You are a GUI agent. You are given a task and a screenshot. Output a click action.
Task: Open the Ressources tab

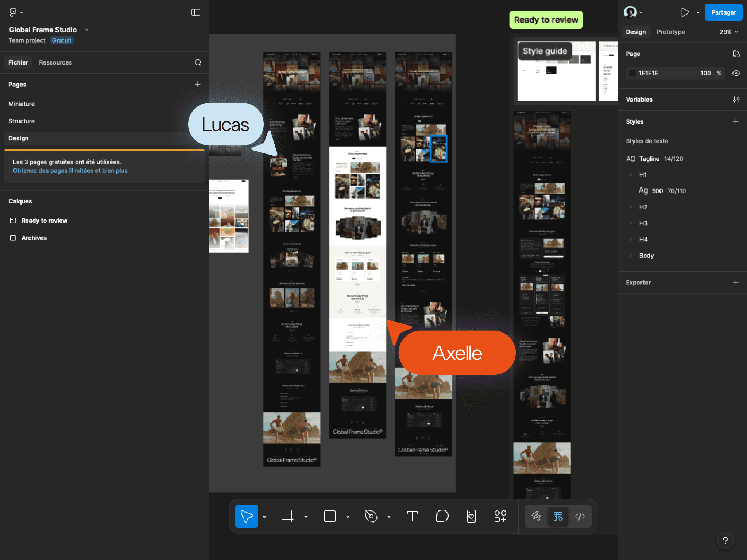pyautogui.click(x=55, y=62)
